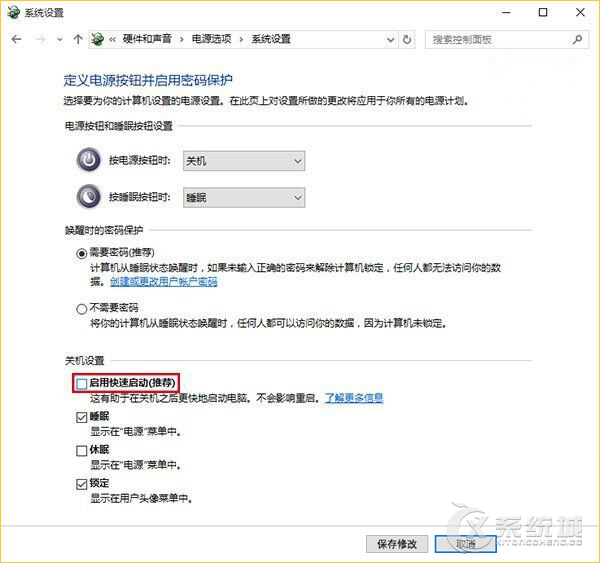
Task: Click the search magnifier icon
Action: [577, 39]
